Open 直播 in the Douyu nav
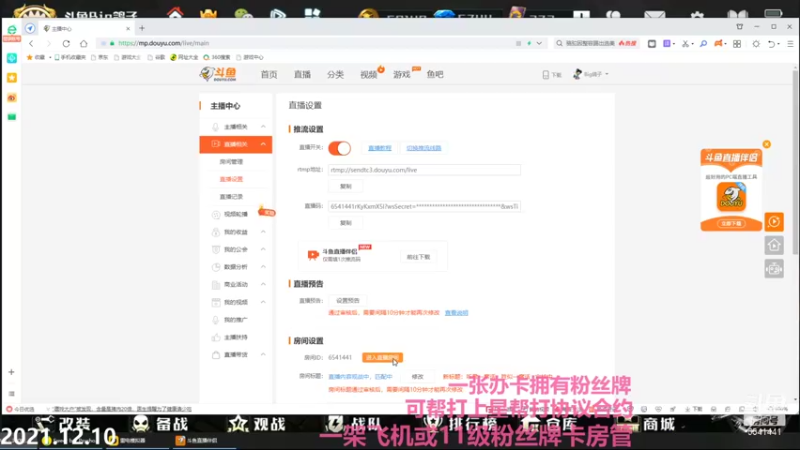Image resolution: width=800 pixels, height=450 pixels. point(302,74)
